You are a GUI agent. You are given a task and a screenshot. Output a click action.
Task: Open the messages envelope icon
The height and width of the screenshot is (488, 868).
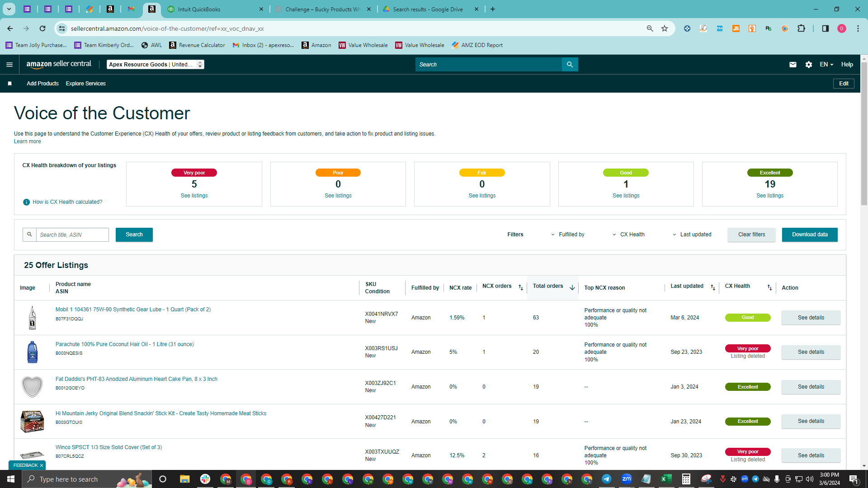(793, 65)
